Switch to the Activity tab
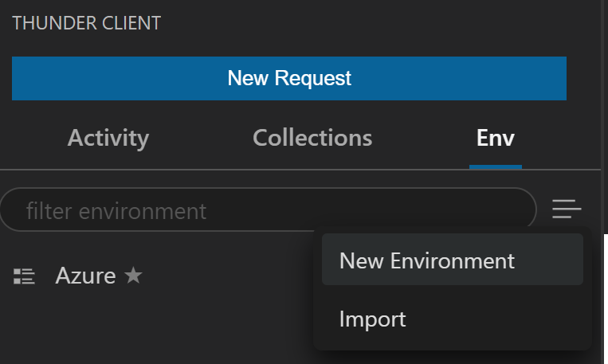This screenshot has height=364, width=608. 108,138
